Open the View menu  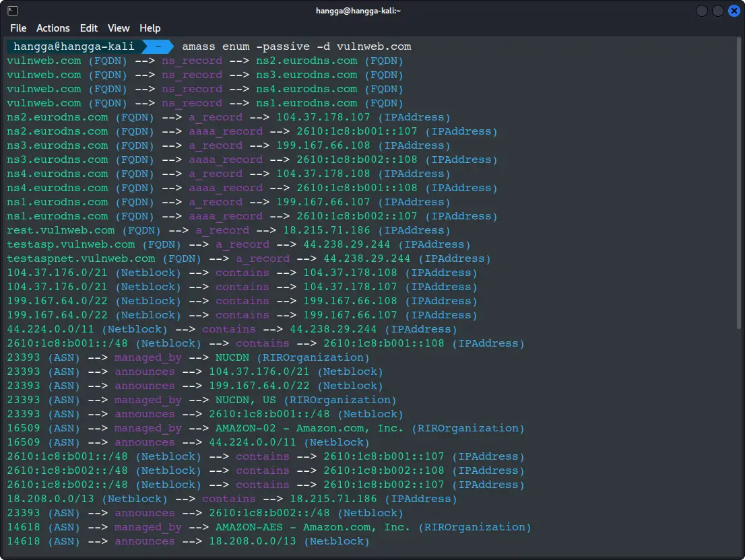[x=119, y=28]
